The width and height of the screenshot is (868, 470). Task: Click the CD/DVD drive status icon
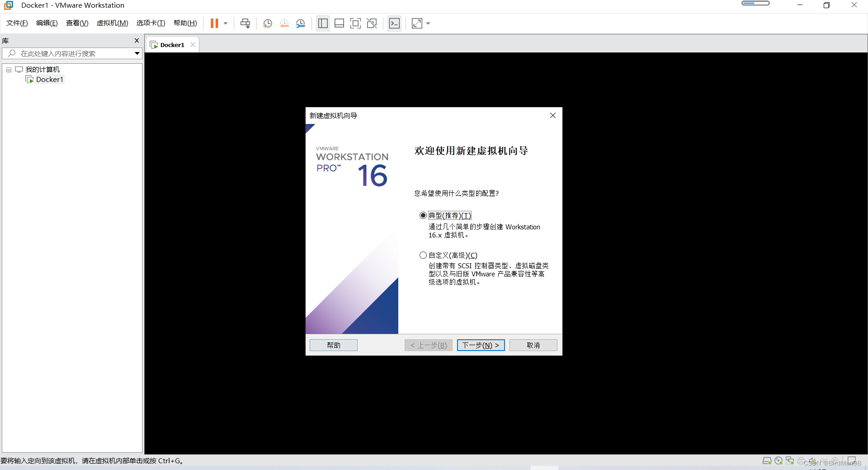point(778,461)
